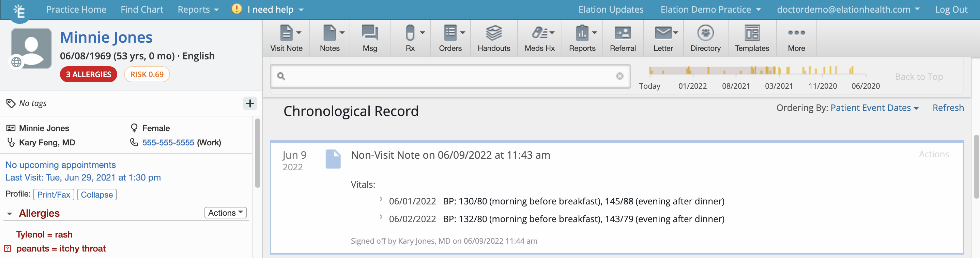Click the question mark icon beside peanuts allergy
The image size is (980, 258).
(7, 248)
